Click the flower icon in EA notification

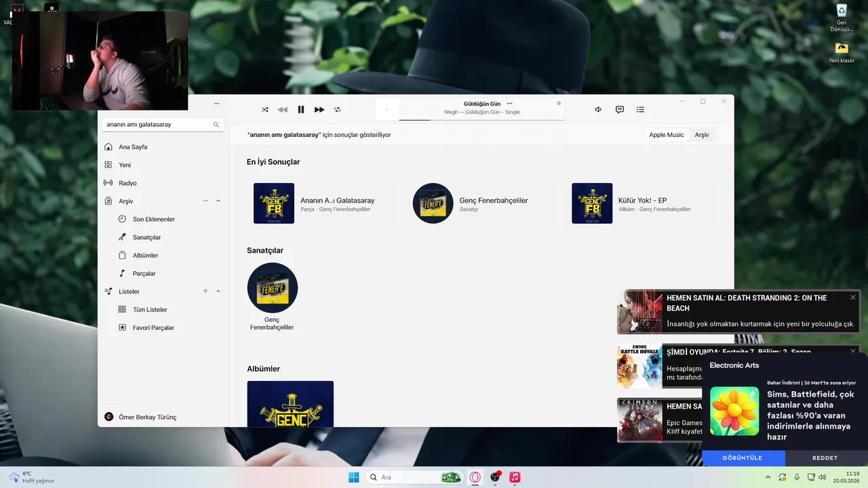click(x=734, y=411)
